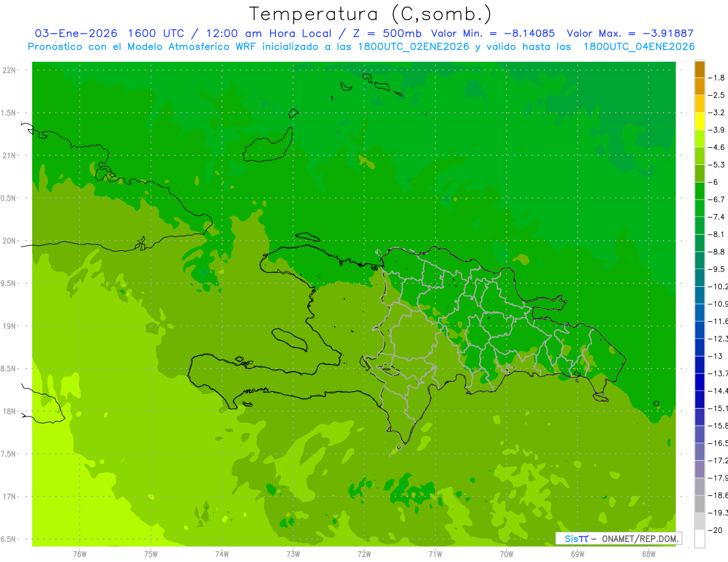
Task: Click the "-8.8" legend value
Action: coord(717,252)
